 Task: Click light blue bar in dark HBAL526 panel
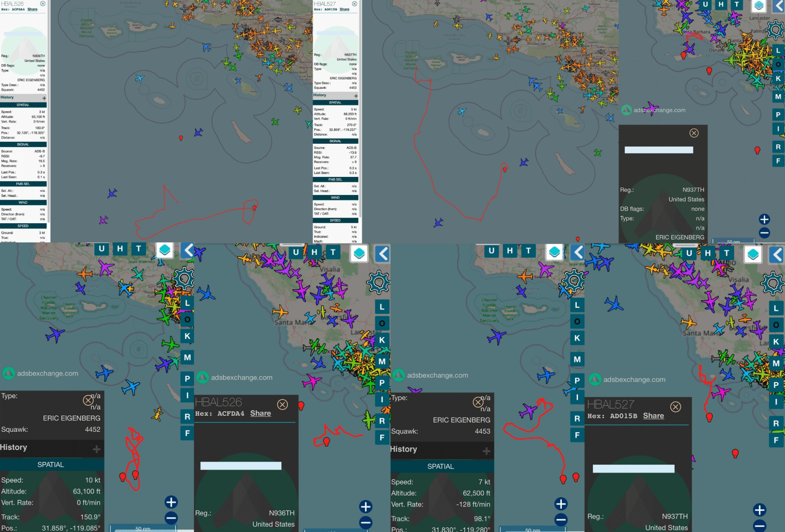(x=241, y=466)
